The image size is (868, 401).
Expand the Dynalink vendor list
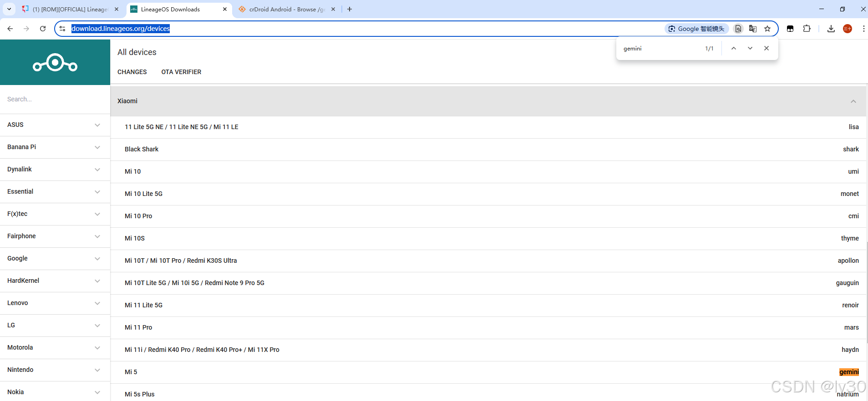tap(55, 169)
